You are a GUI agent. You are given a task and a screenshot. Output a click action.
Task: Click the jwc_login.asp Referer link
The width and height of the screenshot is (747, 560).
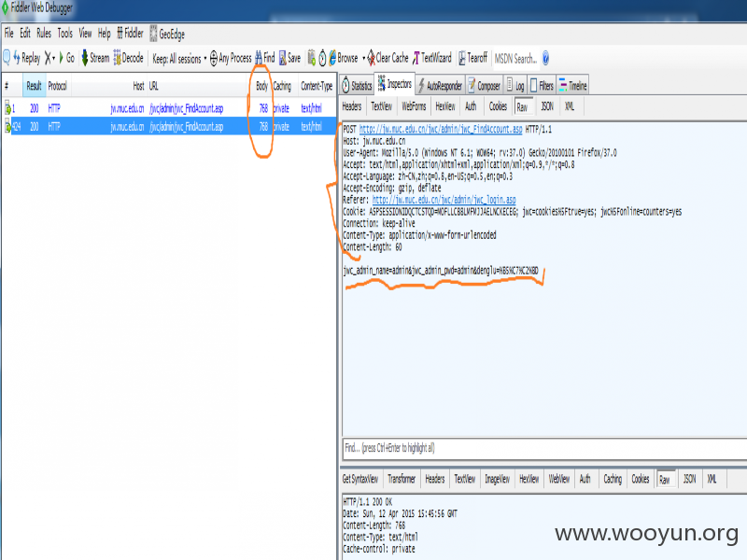pyautogui.click(x=444, y=200)
